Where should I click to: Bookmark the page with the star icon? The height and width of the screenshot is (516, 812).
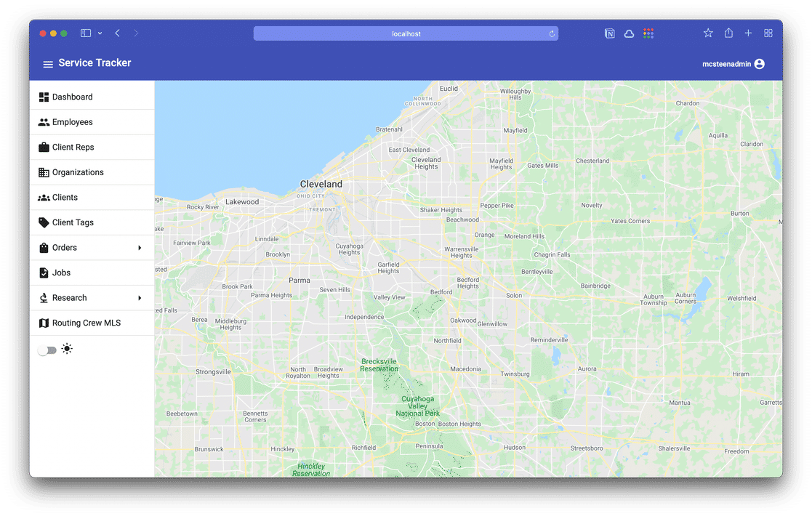coord(708,33)
